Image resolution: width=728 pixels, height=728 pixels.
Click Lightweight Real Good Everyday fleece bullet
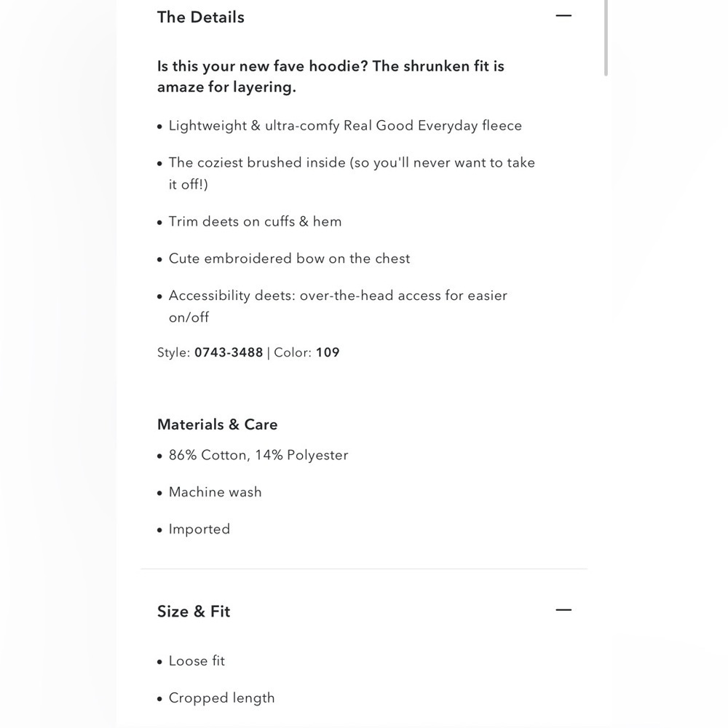point(345,126)
